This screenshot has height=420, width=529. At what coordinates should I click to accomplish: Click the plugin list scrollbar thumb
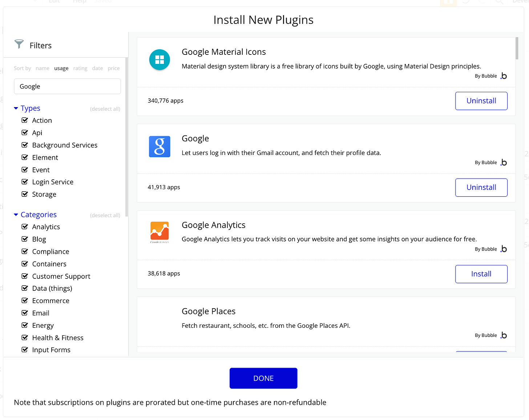click(517, 48)
